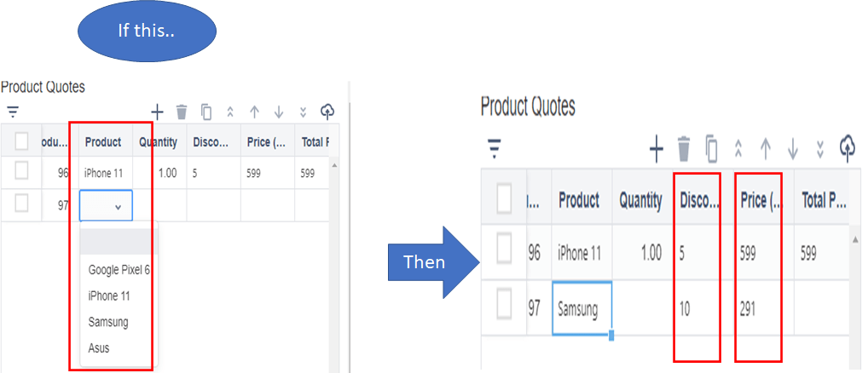The width and height of the screenshot is (868, 373).
Task: Click the blue 'Then' arrow
Action: pos(425,261)
